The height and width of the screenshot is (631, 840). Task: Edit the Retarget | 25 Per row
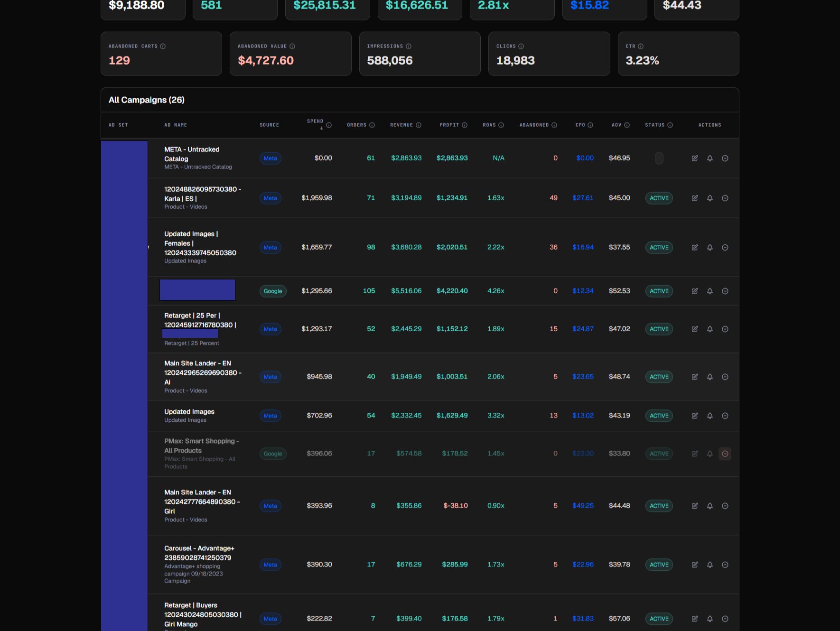(x=695, y=329)
